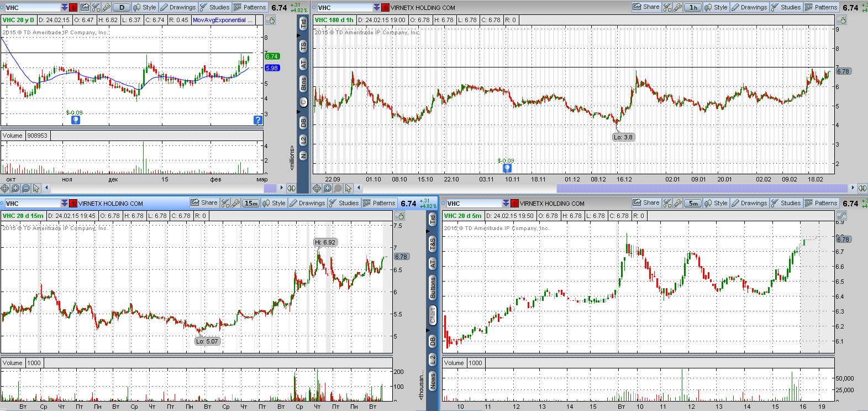The width and height of the screenshot is (868, 411).
Task: Open Drawings menu in 15m chart
Action: tap(307, 203)
